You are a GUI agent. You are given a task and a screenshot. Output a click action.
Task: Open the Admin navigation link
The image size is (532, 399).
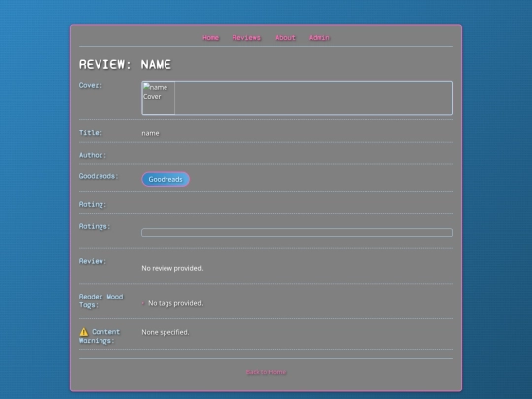pos(319,38)
